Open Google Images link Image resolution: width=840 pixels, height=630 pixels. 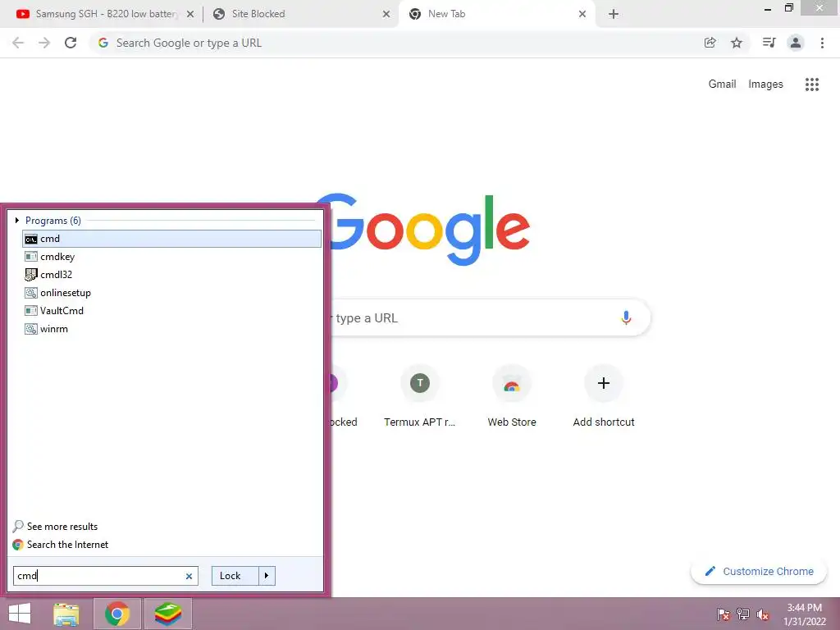(765, 84)
